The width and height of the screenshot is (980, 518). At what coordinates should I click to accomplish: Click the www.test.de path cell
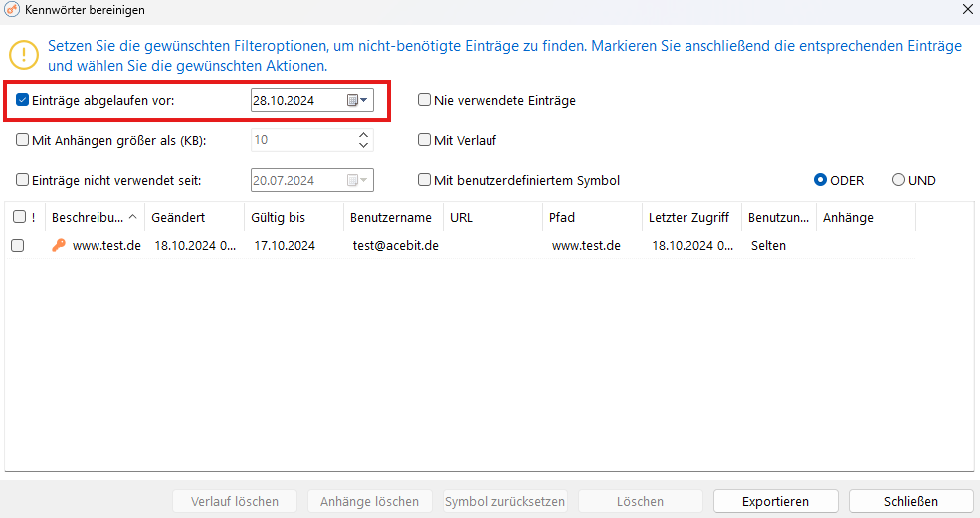pyautogui.click(x=586, y=245)
